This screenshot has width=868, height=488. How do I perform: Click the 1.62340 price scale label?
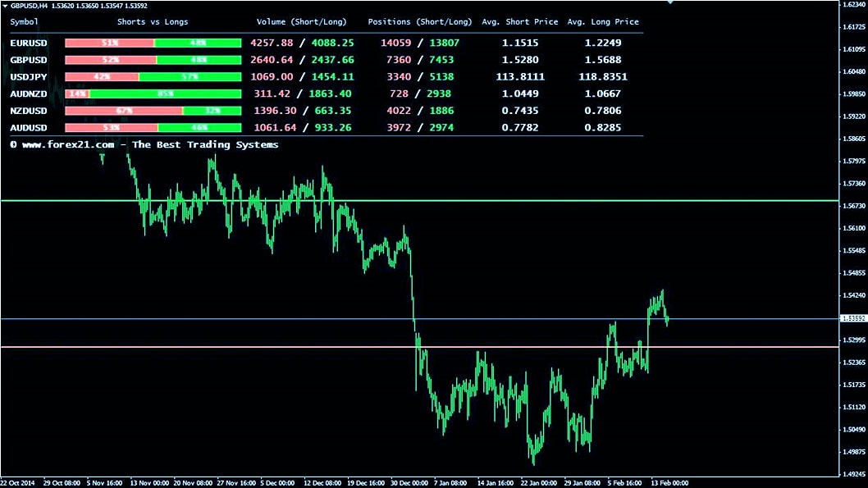tap(854, 4)
